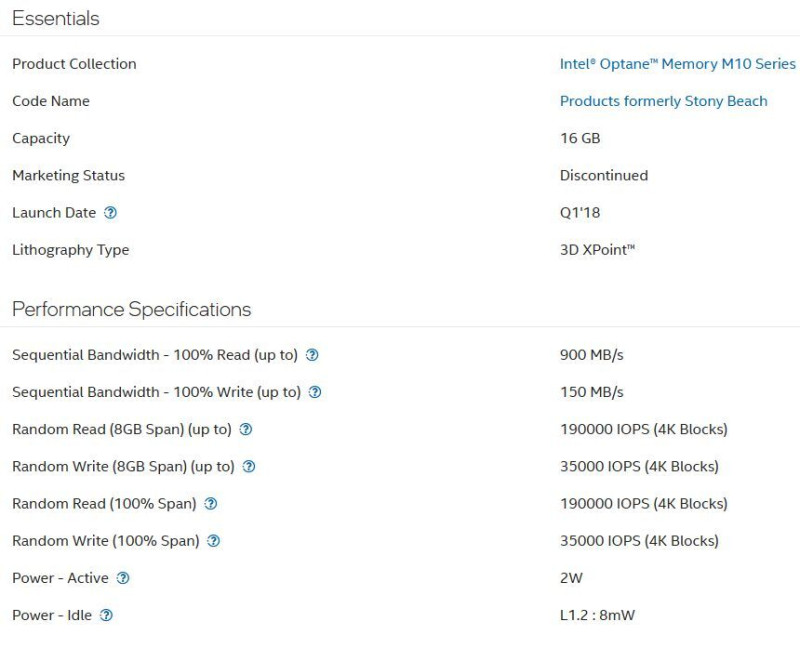This screenshot has height=648, width=800.
Task: Click the Q1'18 launch date value
Action: click(x=580, y=213)
